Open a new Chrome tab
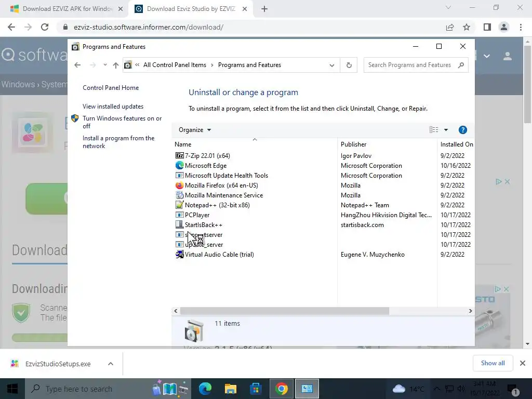This screenshot has height=399, width=532. 264,9
